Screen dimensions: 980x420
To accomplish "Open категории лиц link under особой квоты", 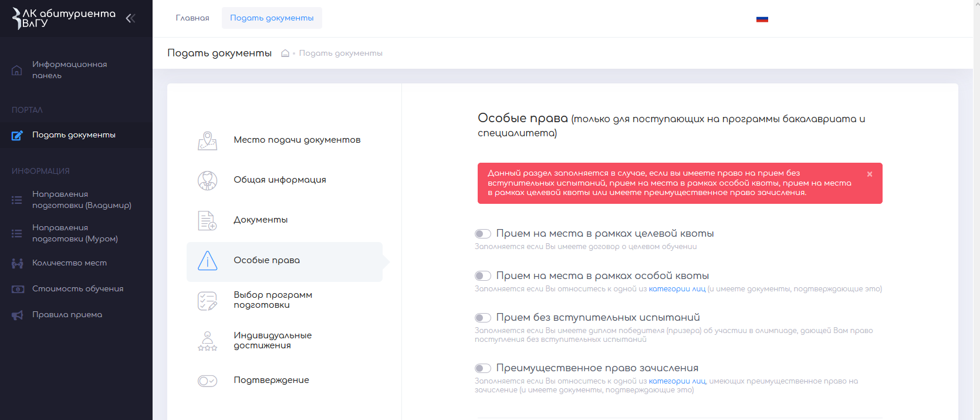I will pyautogui.click(x=677, y=289).
